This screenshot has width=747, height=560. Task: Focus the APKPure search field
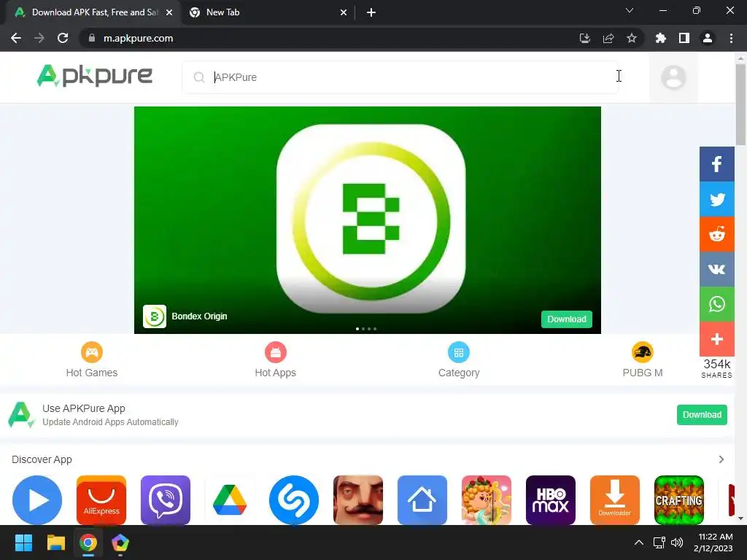[x=400, y=77]
